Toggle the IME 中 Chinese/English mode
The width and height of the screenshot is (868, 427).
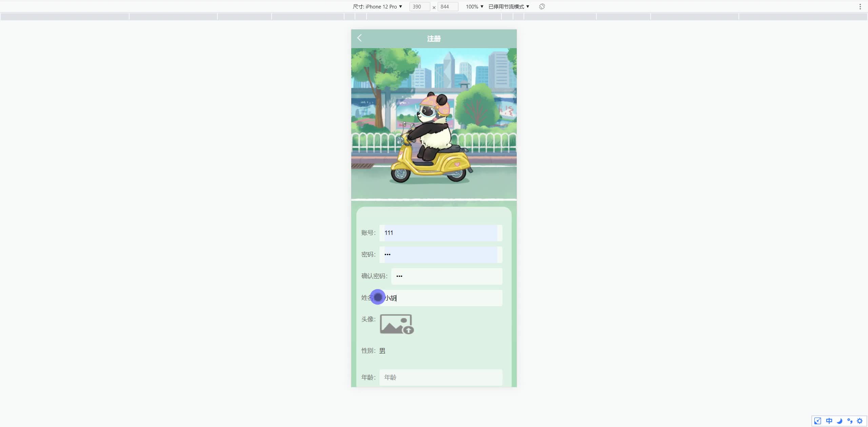click(829, 421)
